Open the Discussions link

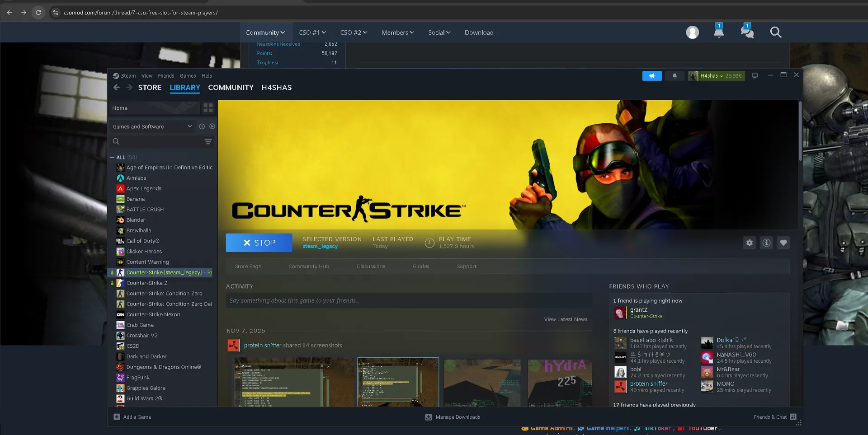371,267
